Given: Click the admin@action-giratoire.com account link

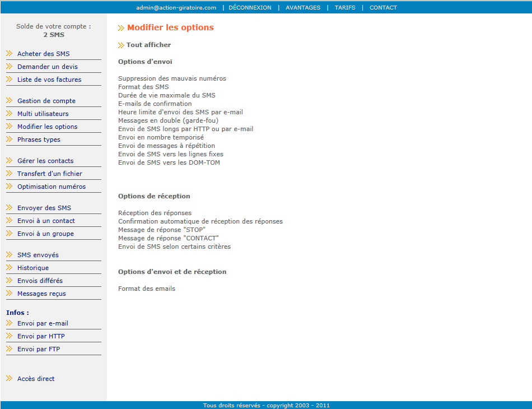Looking at the screenshot, I should tap(176, 7).
